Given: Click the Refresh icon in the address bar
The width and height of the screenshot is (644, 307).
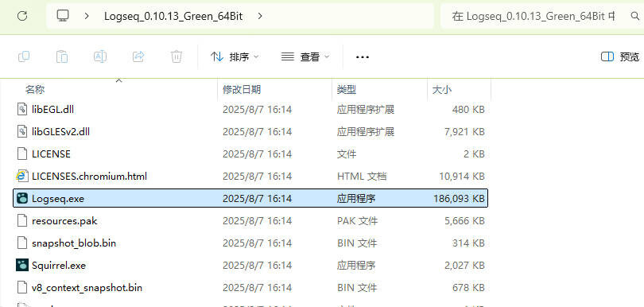Looking at the screenshot, I should [x=22, y=16].
